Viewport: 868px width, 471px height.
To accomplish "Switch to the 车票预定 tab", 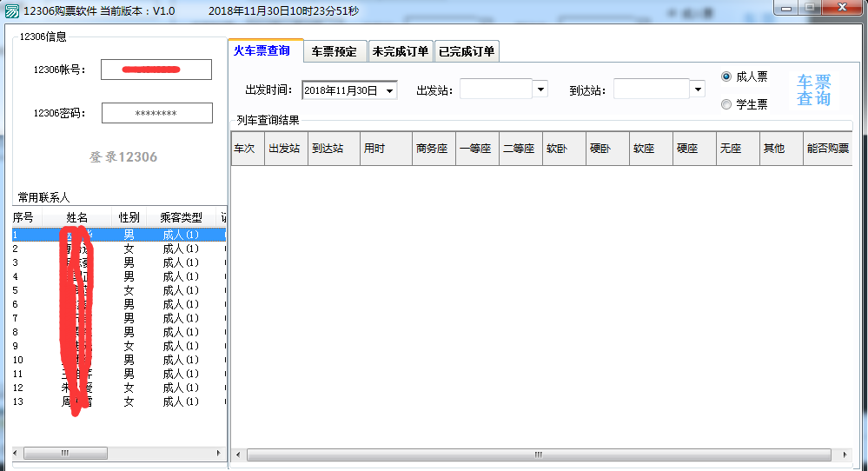I will pos(335,51).
